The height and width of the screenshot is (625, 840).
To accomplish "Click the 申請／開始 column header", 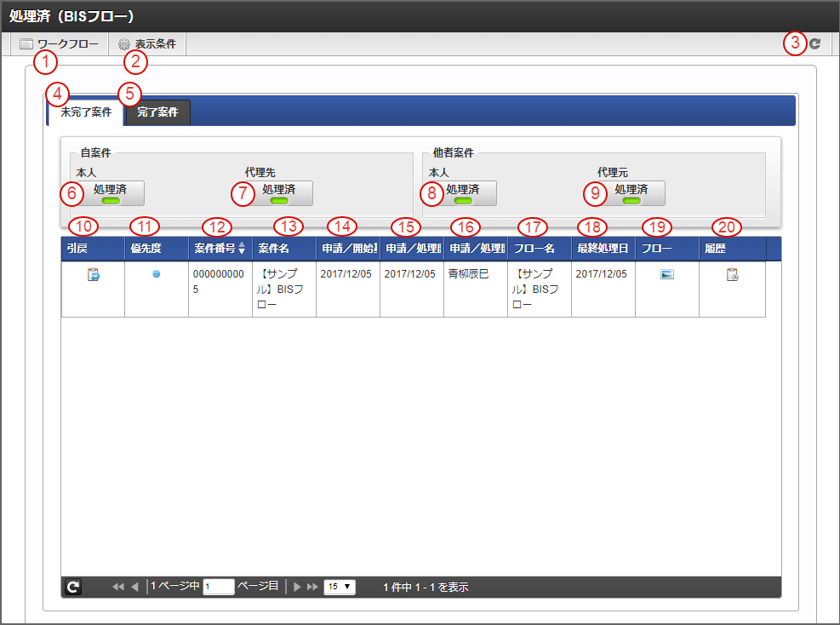I will point(348,249).
